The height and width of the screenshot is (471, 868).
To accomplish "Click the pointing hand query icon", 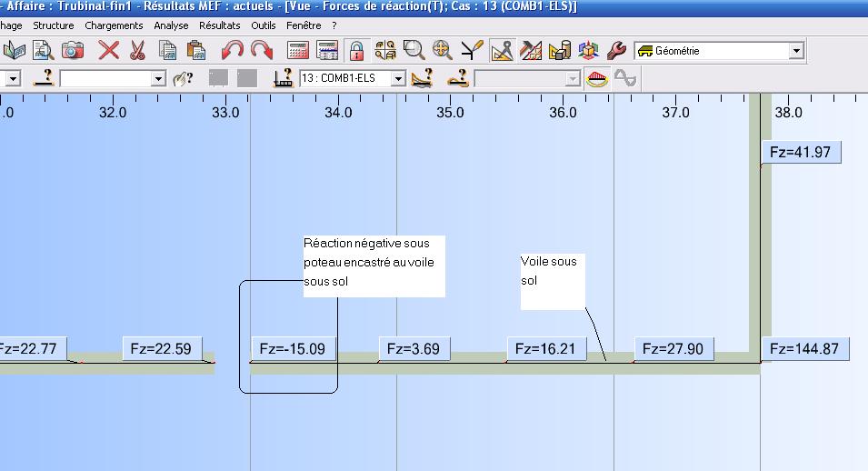I will point(183,78).
